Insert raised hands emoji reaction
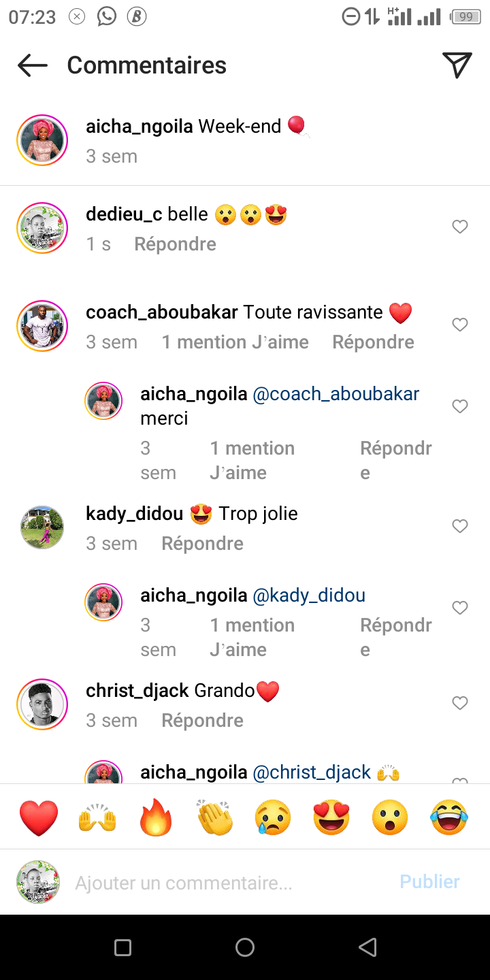Viewport: 490px width, 980px height. click(97, 817)
